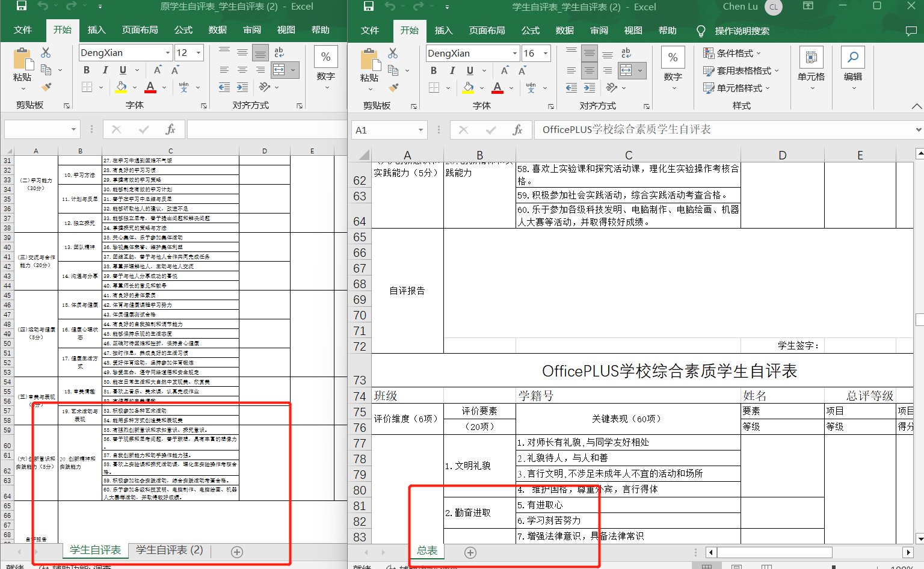Viewport: 924px width, 569px height.
Task: Click the Cut scissors icon
Action: (x=392, y=52)
